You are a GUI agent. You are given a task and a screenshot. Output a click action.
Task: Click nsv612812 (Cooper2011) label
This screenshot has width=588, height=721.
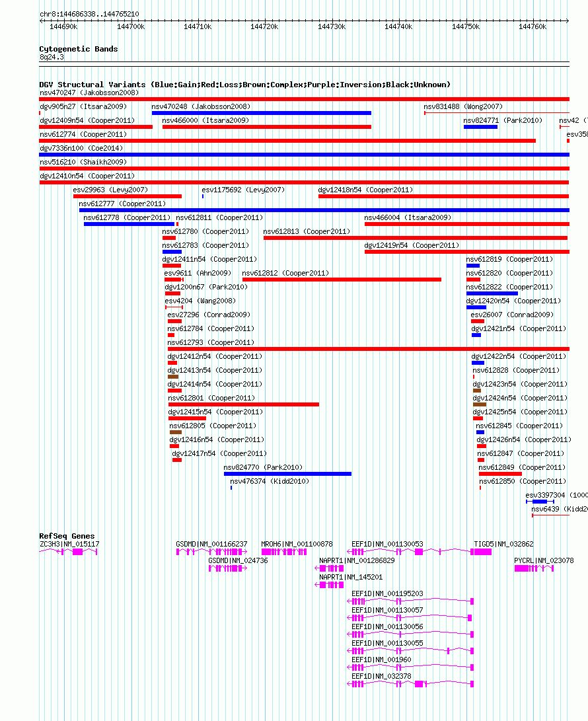click(285, 273)
